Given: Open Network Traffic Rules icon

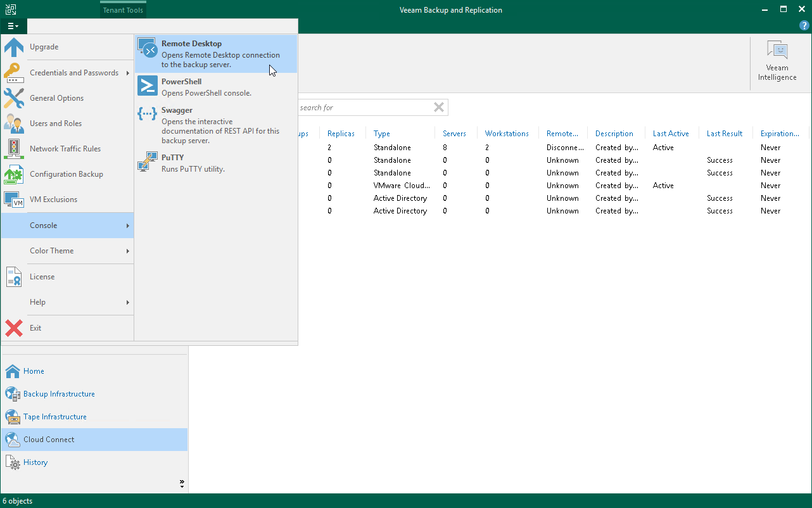Looking at the screenshot, I should click(x=14, y=149).
